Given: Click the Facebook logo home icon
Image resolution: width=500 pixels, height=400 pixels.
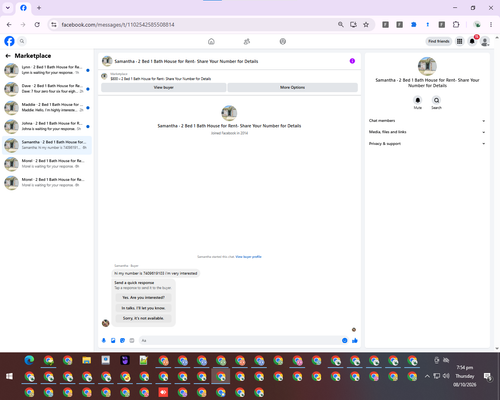Looking at the screenshot, I should click(9, 41).
